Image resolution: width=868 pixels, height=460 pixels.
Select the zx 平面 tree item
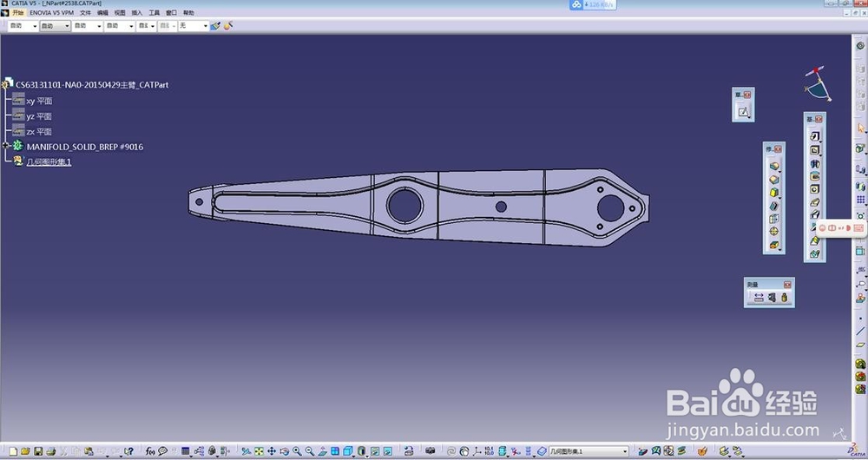(x=39, y=132)
